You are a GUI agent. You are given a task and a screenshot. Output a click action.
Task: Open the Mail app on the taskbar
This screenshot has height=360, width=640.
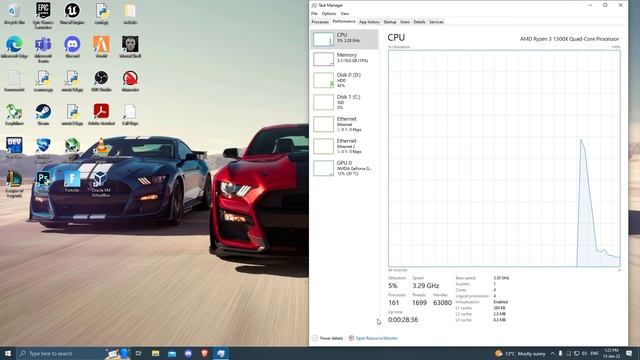(172, 353)
